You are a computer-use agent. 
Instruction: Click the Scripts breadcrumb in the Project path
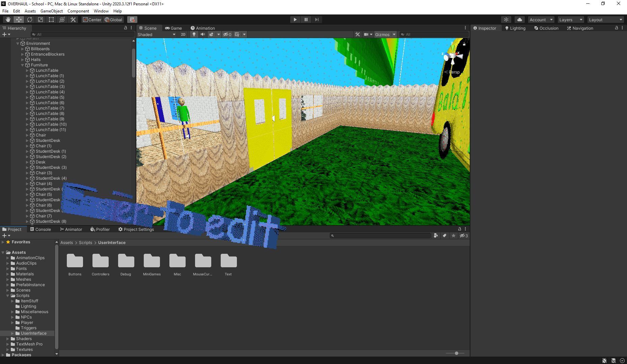tap(85, 243)
